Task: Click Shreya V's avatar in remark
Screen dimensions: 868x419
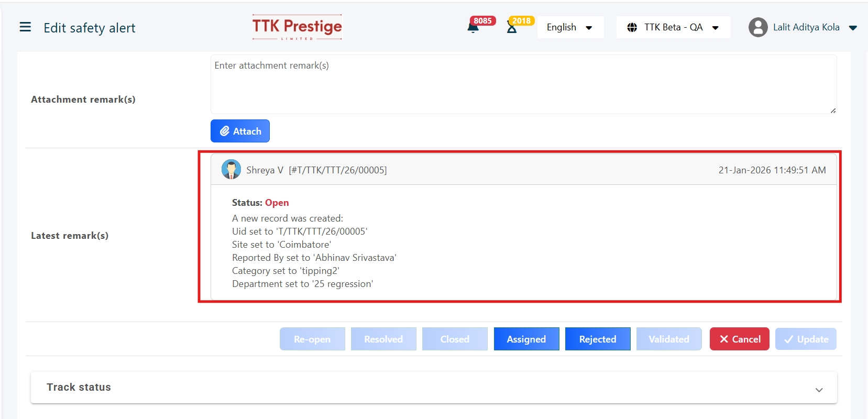Action: (231, 170)
